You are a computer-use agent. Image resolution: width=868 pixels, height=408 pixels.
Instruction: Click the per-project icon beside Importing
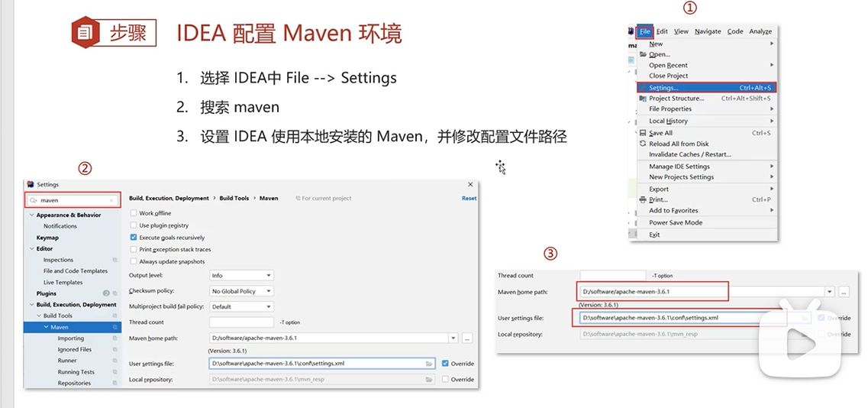115,338
